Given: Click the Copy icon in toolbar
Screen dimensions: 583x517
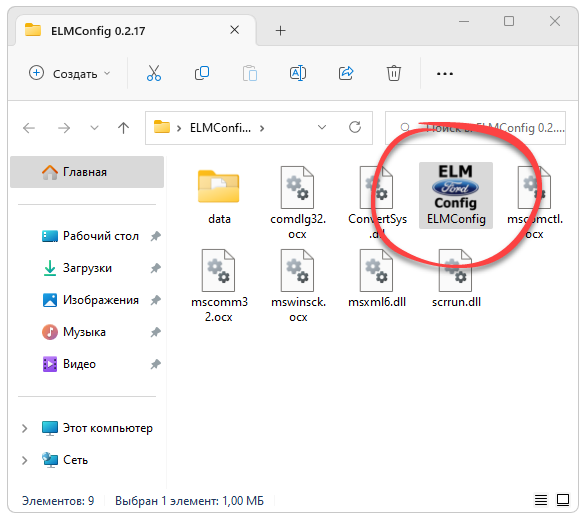Looking at the screenshot, I should pyautogui.click(x=202, y=73).
